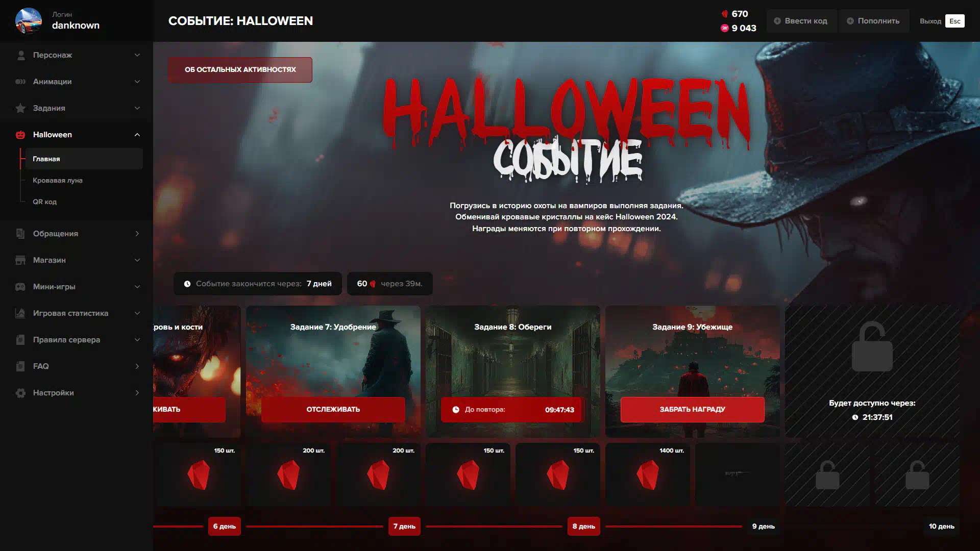
Task: Open the FAQ arrow
Action: tap(137, 366)
